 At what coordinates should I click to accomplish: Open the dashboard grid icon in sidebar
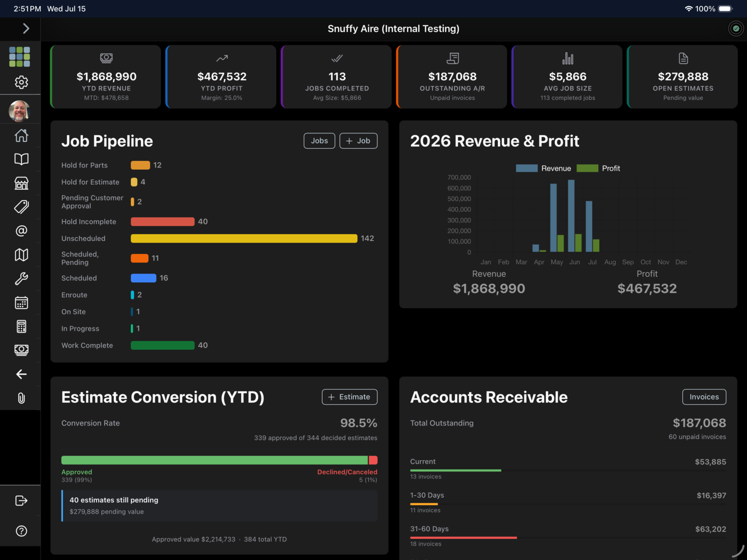(20, 57)
